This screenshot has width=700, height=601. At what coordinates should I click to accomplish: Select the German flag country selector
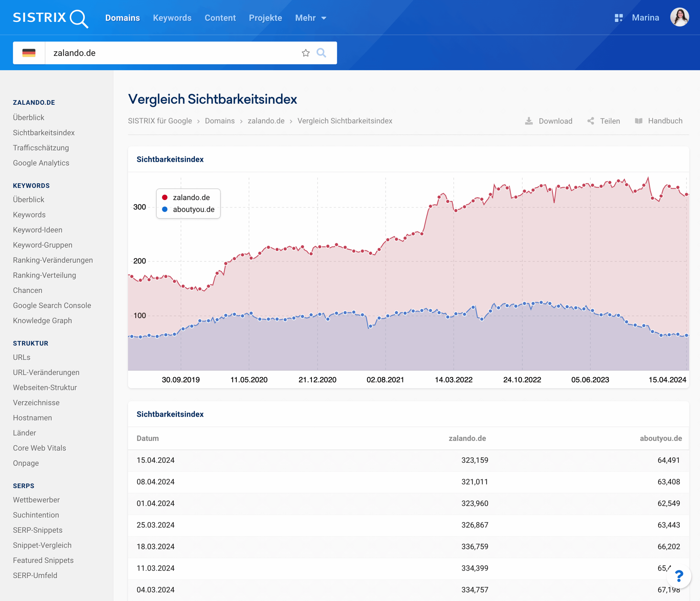click(x=29, y=53)
